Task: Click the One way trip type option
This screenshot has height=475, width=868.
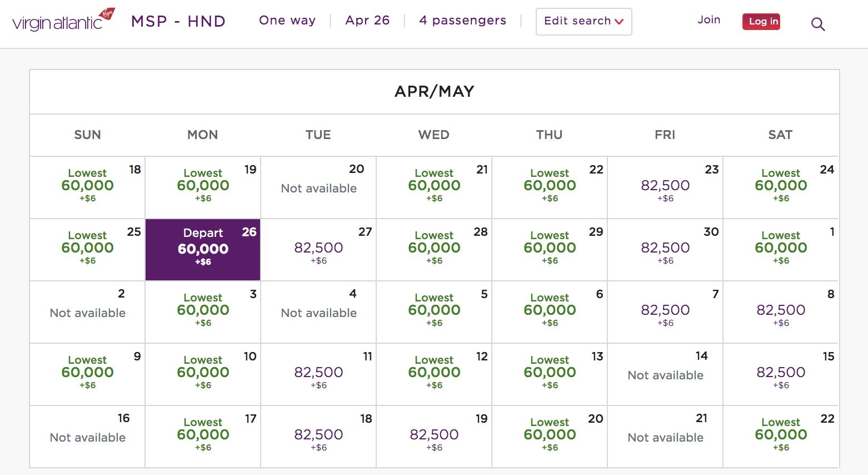Action: [287, 21]
